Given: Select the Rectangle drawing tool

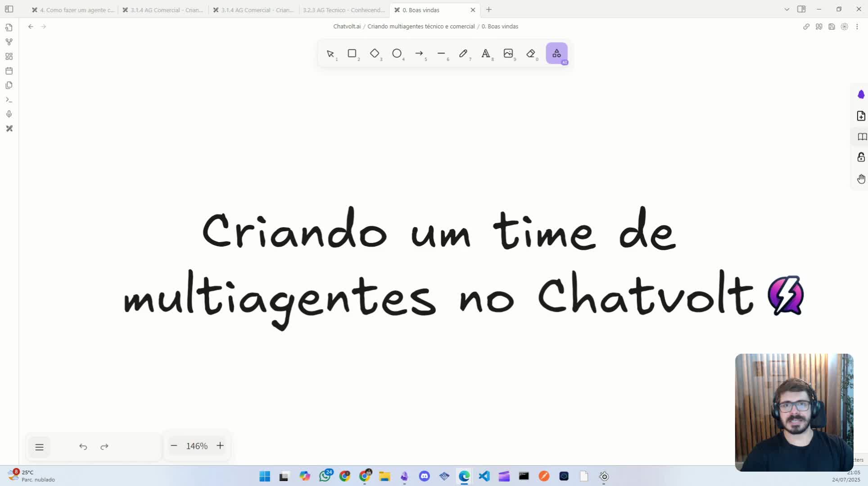Looking at the screenshot, I should click(353, 54).
